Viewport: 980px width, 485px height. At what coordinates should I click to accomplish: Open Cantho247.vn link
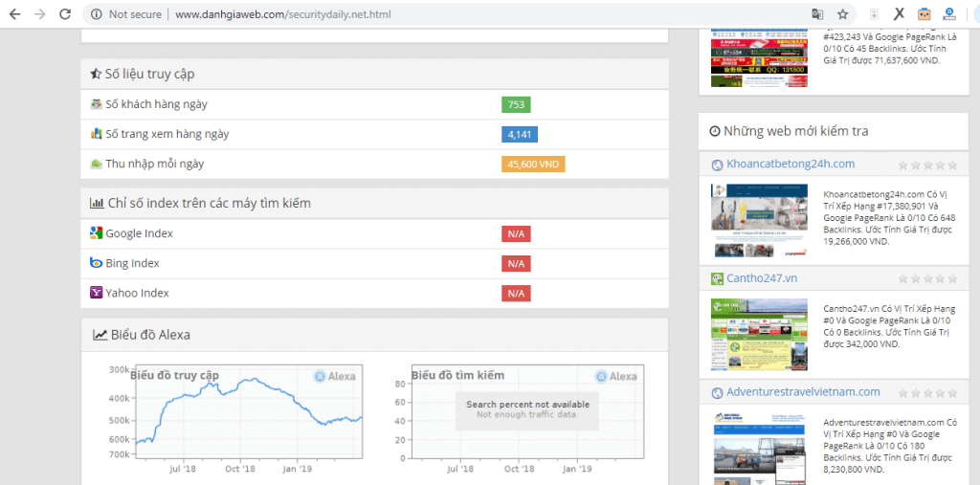tap(762, 278)
